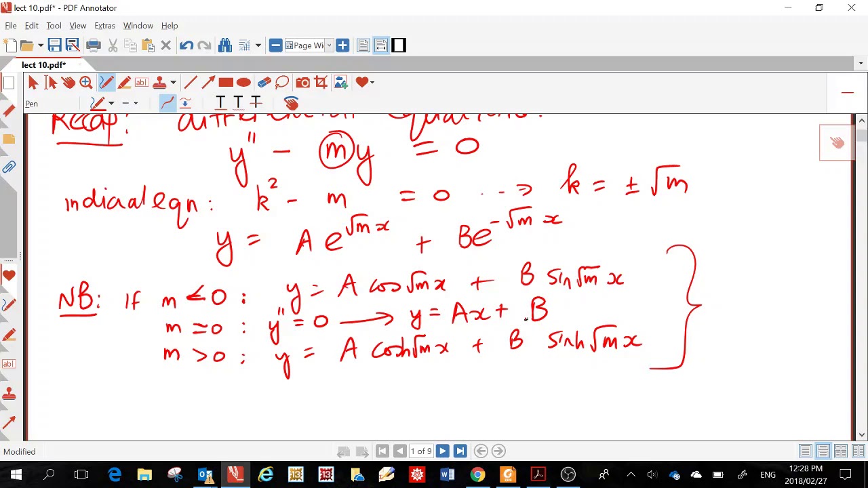The height and width of the screenshot is (488, 868).
Task: Toggle single page layout view
Action: tap(363, 45)
